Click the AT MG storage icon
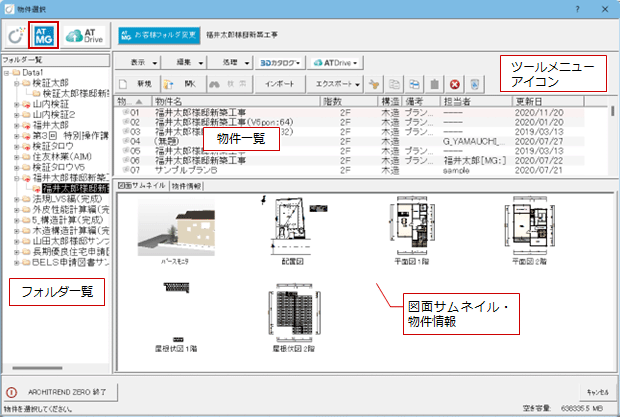The image size is (620, 417). 43,34
